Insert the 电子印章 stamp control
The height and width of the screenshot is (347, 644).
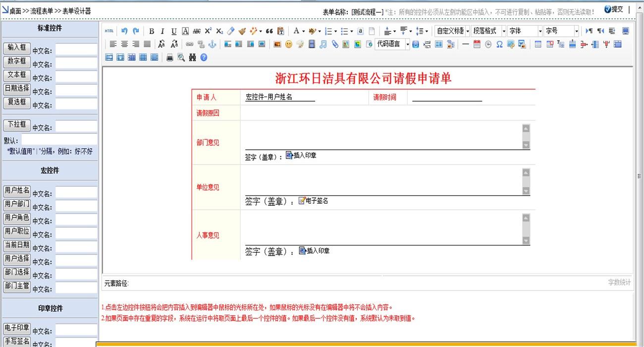pos(17,328)
